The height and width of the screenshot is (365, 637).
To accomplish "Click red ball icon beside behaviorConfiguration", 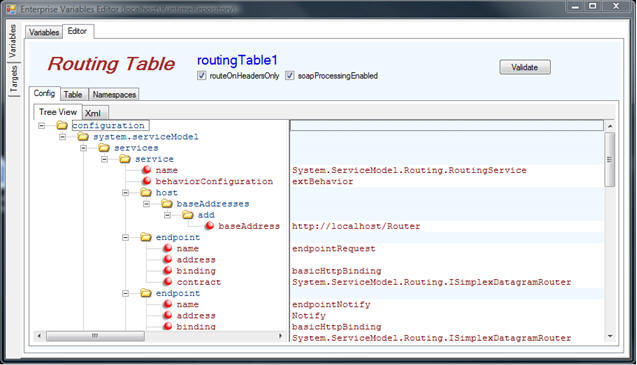I will [147, 181].
